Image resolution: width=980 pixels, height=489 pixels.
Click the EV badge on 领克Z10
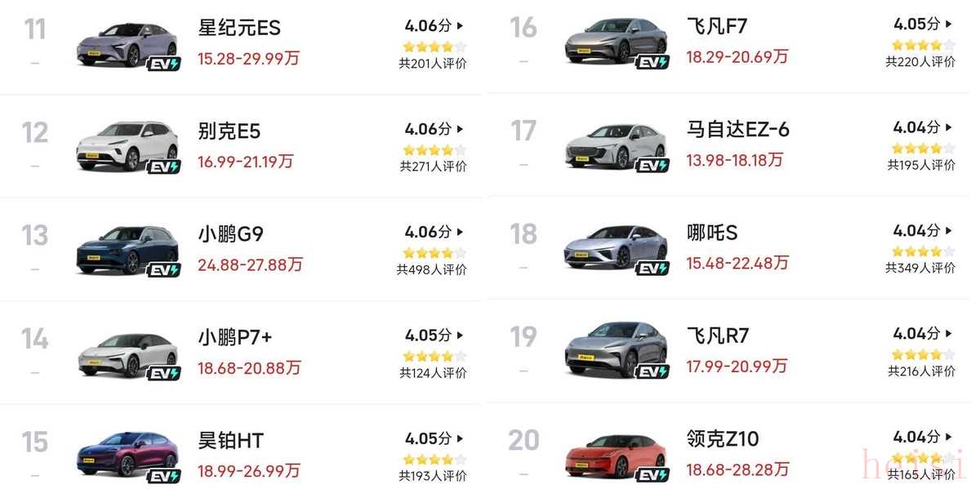653,475
